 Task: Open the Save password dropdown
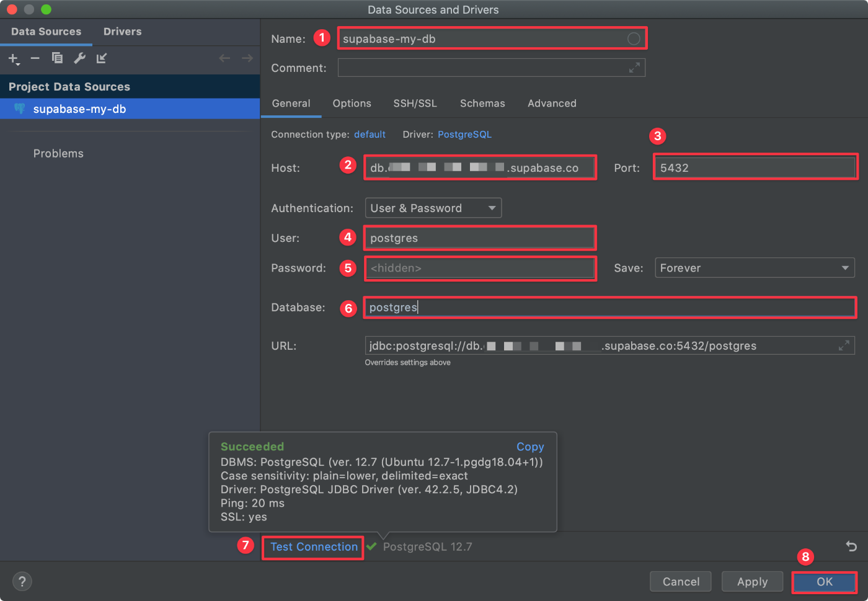(x=755, y=268)
